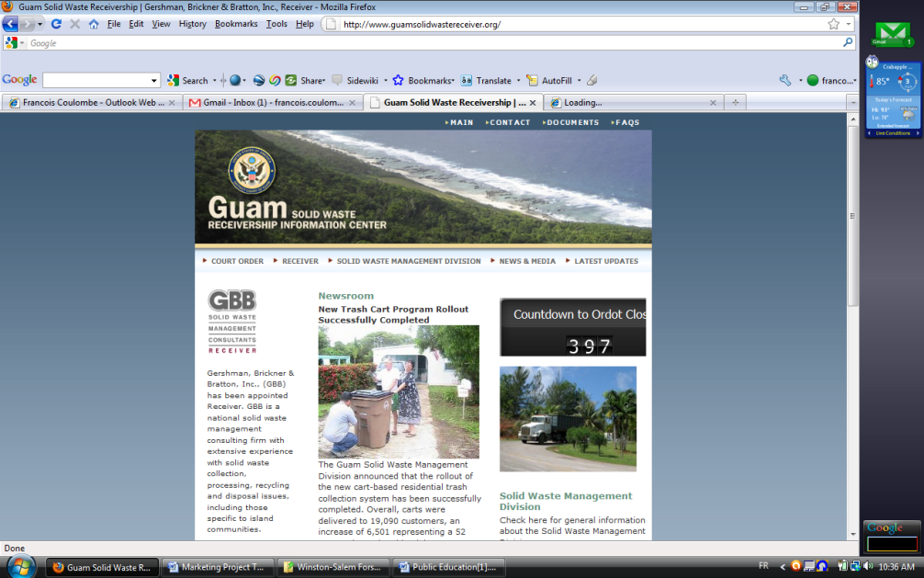
Task: Click the Google Toolbar search input box
Action: click(x=96, y=80)
